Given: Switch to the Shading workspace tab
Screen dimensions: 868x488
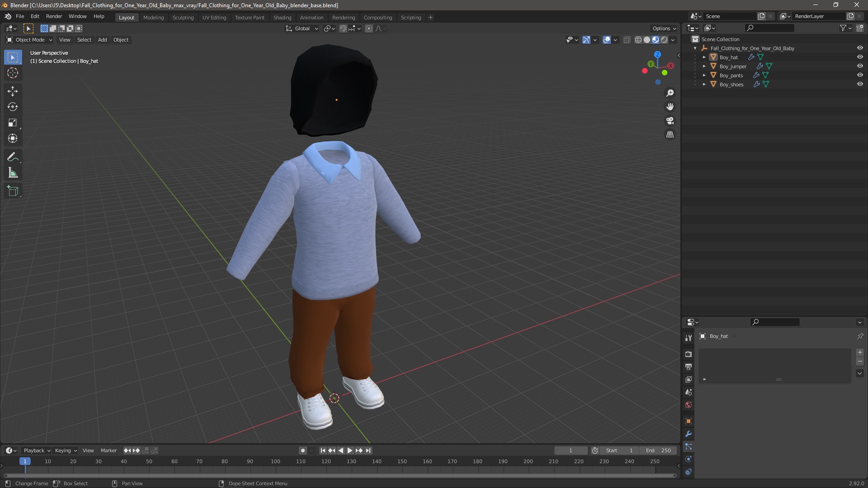Looking at the screenshot, I should 282,17.
